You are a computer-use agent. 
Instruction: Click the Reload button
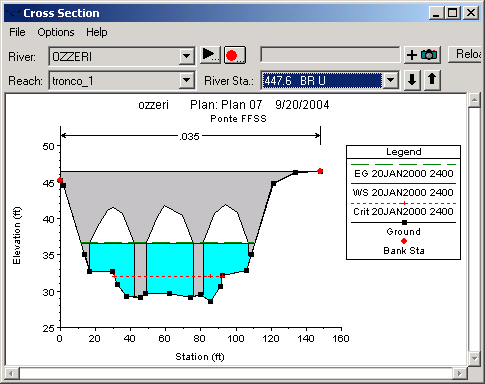tap(466, 54)
